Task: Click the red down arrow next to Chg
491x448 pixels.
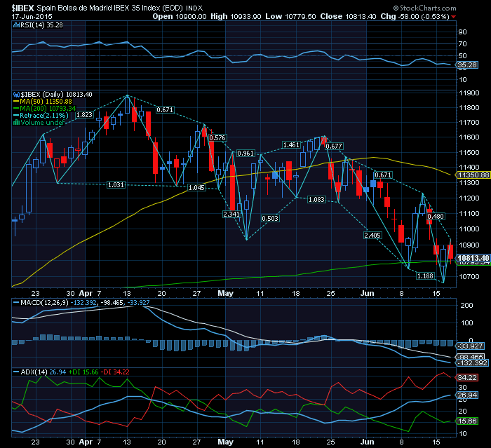Action: click(454, 17)
